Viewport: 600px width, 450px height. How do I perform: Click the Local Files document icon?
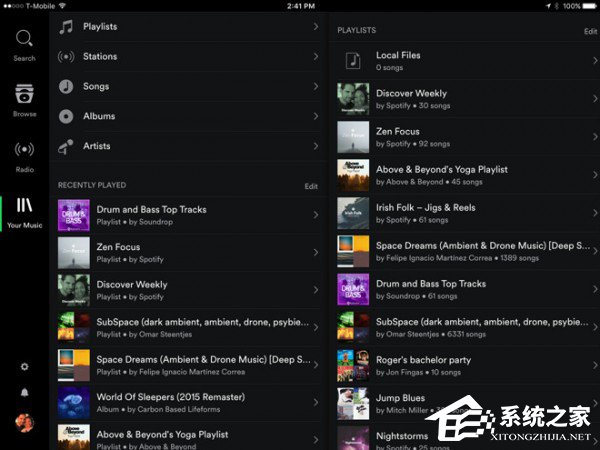click(x=353, y=60)
